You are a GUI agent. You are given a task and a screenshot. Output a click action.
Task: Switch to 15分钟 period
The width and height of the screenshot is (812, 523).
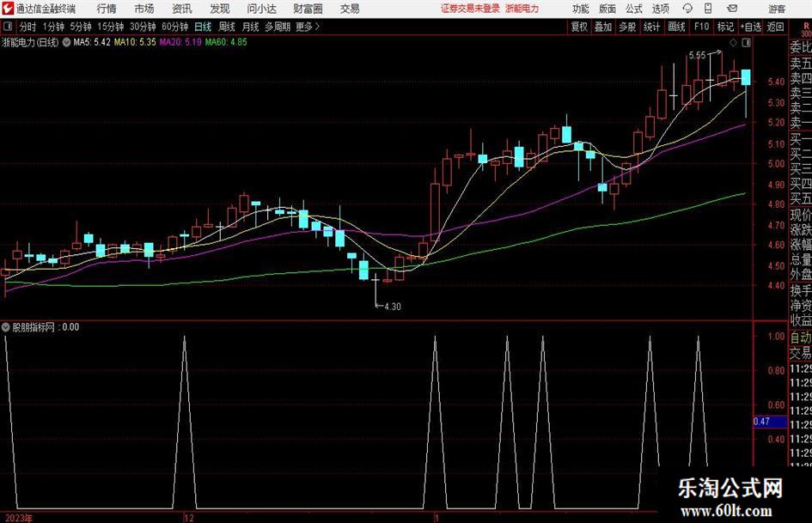111,27
